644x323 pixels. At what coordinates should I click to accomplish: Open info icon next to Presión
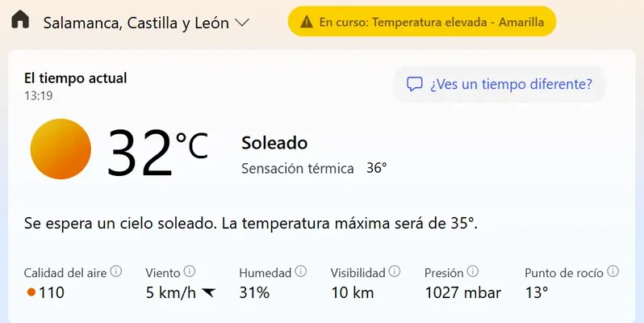pyautogui.click(x=473, y=272)
